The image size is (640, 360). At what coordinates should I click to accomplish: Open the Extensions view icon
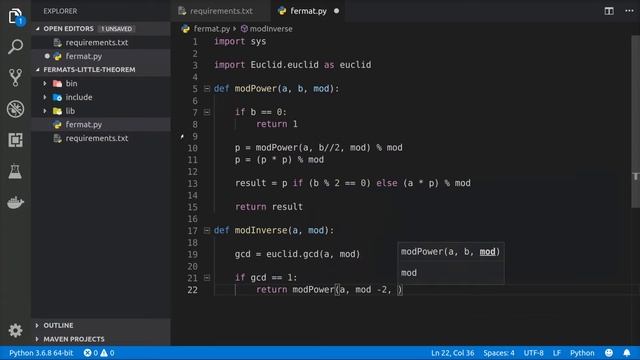16,140
